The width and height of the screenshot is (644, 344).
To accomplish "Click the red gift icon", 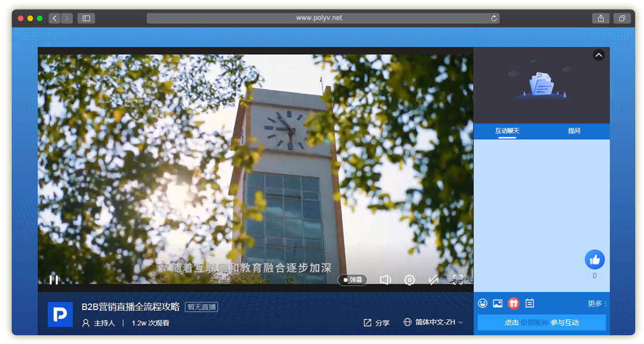I will click(x=513, y=303).
